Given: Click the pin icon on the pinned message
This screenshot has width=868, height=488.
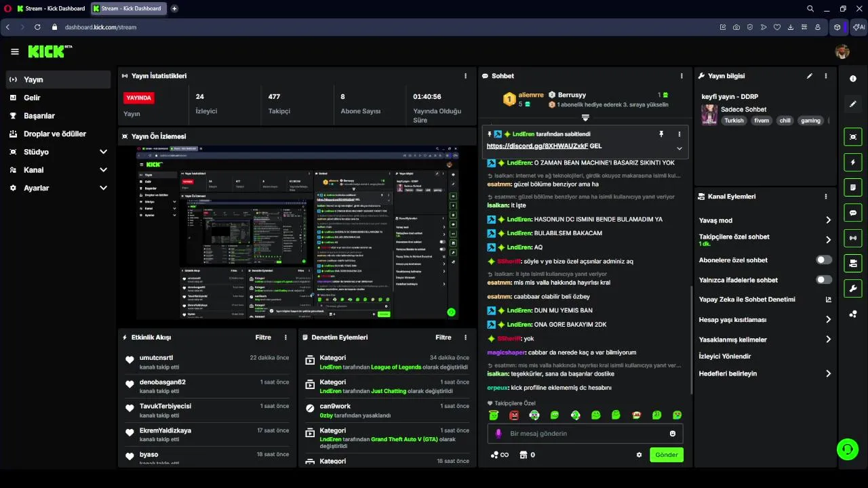Looking at the screenshot, I should click(x=661, y=134).
